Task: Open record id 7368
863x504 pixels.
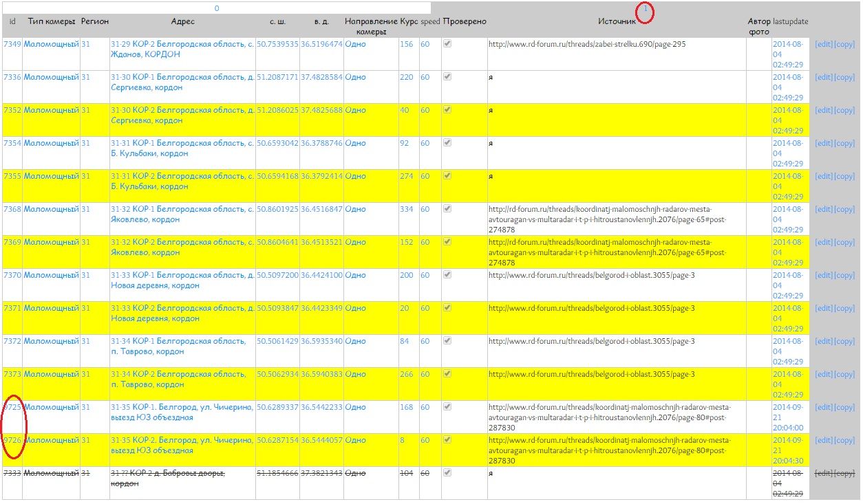Action: (12, 209)
